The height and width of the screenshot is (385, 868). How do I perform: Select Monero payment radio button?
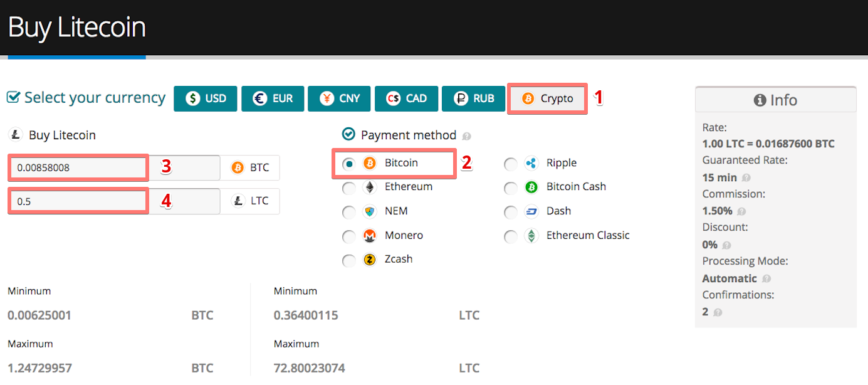click(x=349, y=236)
